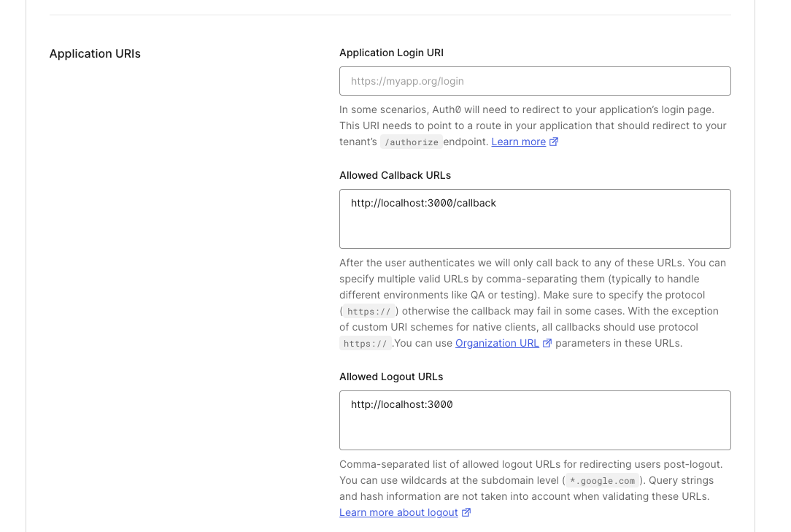Viewport: 791px width, 532px height.
Task: Click the "Application URIs" section heading
Action: coord(95,53)
